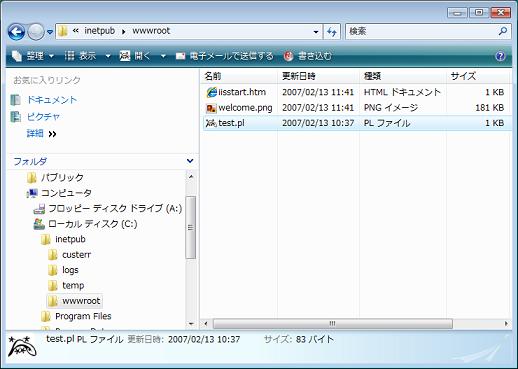Open the dropdown arrow next to 表示

108,56
